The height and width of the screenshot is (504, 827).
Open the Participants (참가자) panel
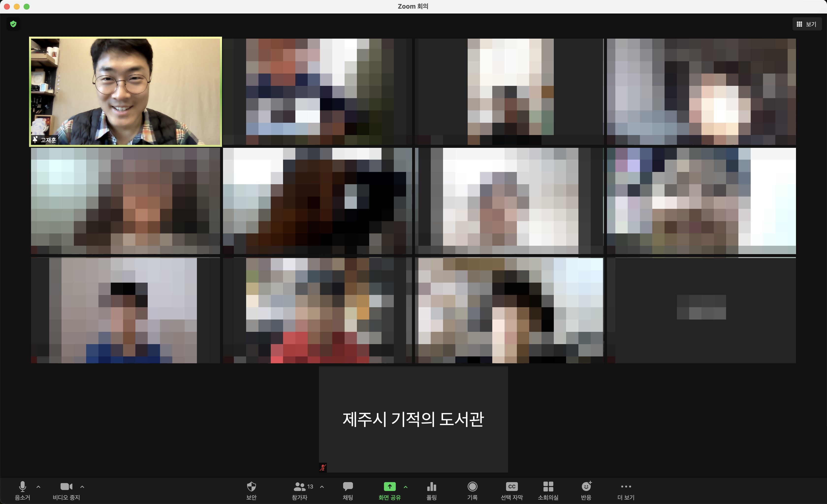coord(300,487)
